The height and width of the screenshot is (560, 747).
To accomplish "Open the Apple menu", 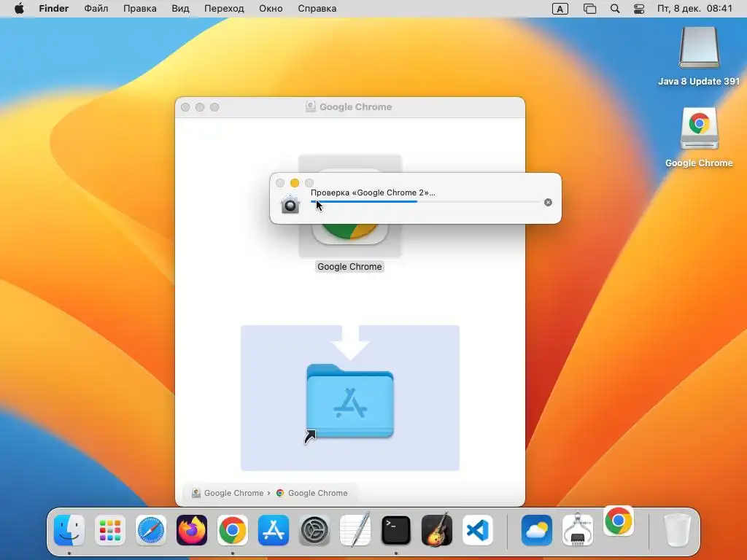I will [x=19, y=9].
